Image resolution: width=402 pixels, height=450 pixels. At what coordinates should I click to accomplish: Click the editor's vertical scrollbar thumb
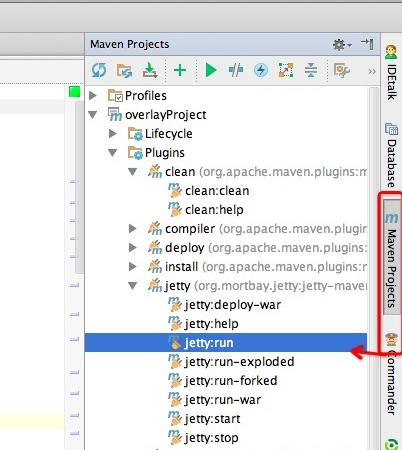click(79, 187)
